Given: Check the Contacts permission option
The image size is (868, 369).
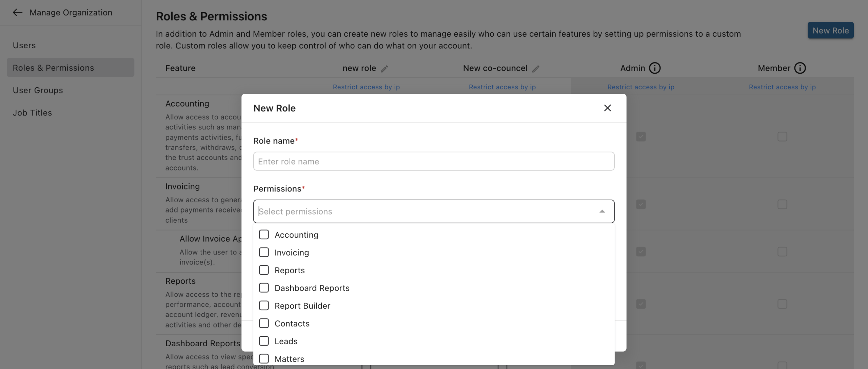Looking at the screenshot, I should (x=264, y=323).
